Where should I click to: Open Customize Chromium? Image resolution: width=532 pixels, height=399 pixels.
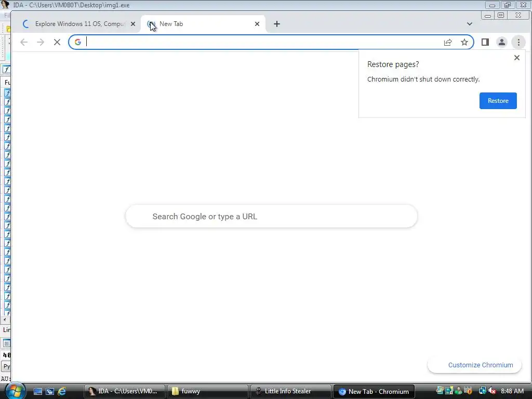click(475, 365)
